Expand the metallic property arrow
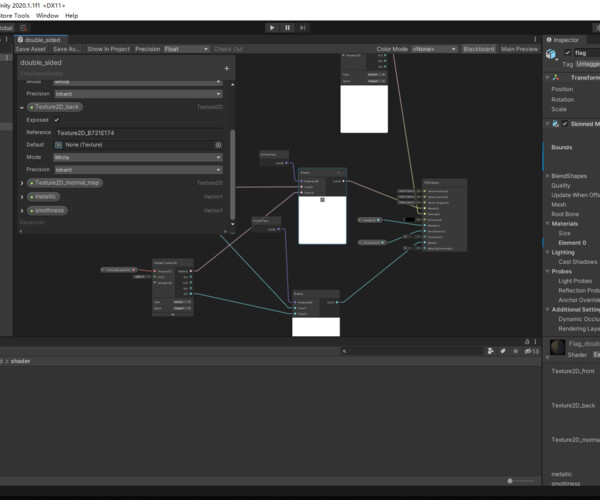 (x=22, y=197)
